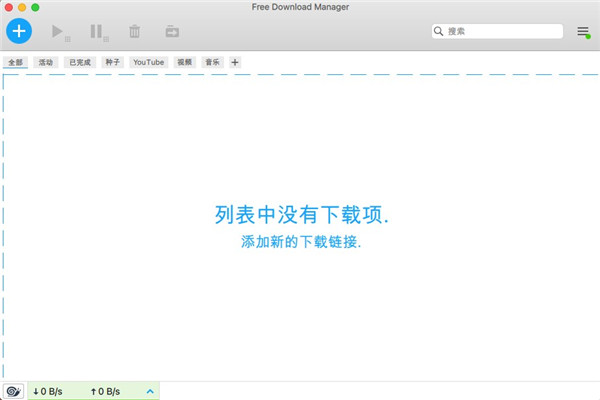The width and height of the screenshot is (600, 400).
Task: Toggle snail mode in status bar
Action: tap(13, 391)
